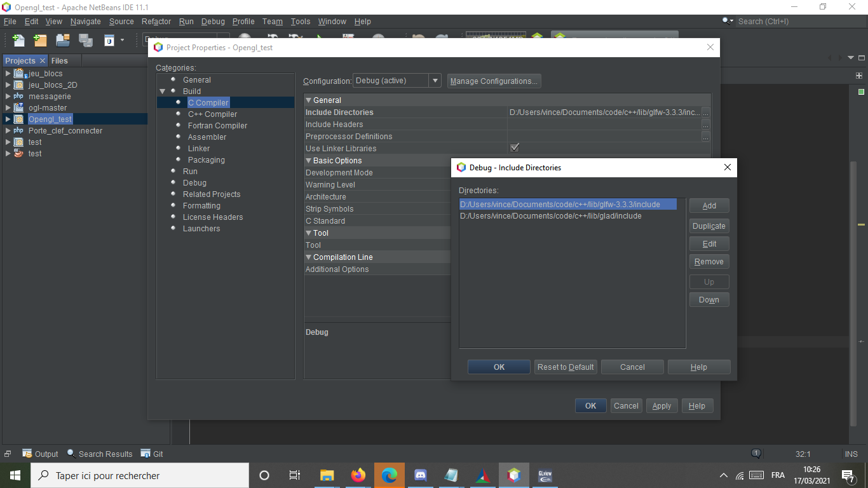This screenshot has height=488, width=868.
Task: Open the Windows action center icon
Action: 848,475
